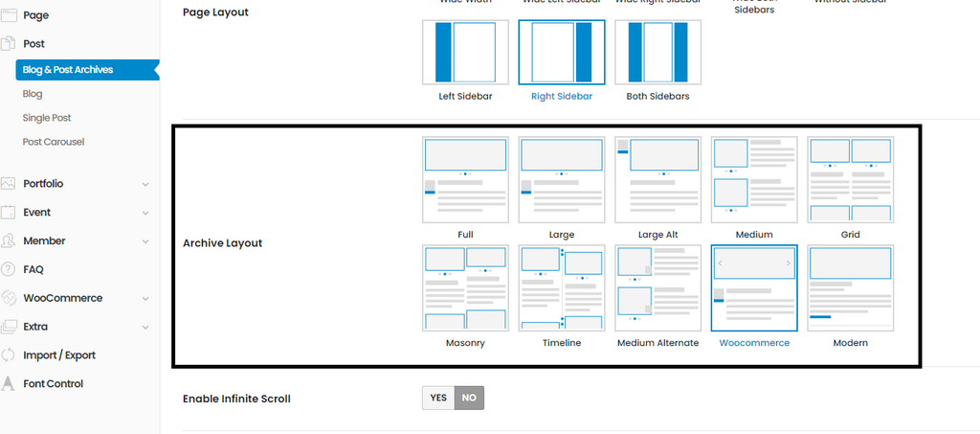
Task: Choose the Large archive layout thumbnail
Action: (x=561, y=179)
